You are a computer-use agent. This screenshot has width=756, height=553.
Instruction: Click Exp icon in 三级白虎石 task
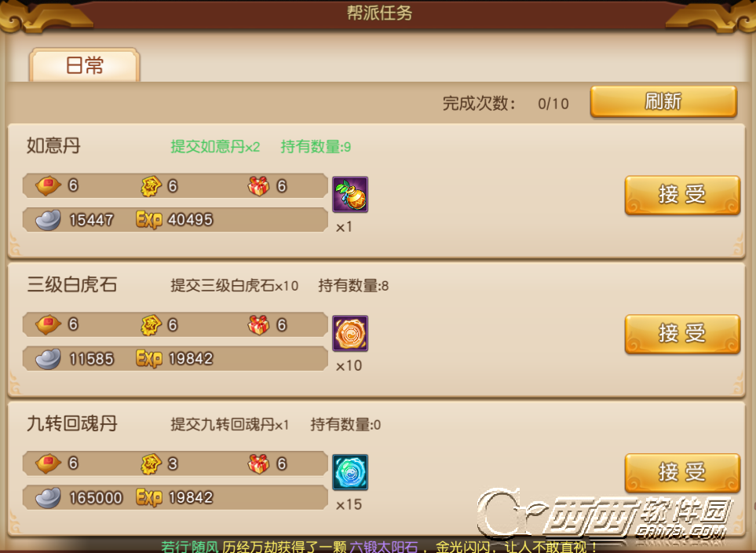coord(149,358)
